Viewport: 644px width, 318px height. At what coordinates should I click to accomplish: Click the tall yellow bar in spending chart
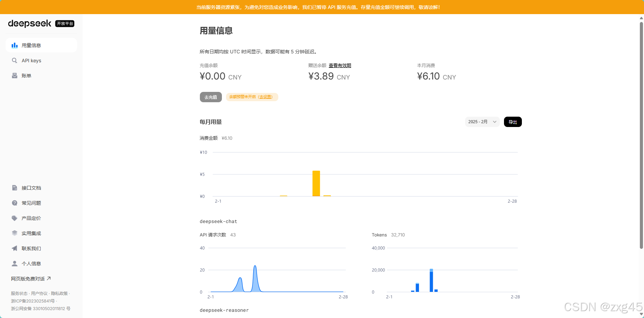pyautogui.click(x=316, y=183)
